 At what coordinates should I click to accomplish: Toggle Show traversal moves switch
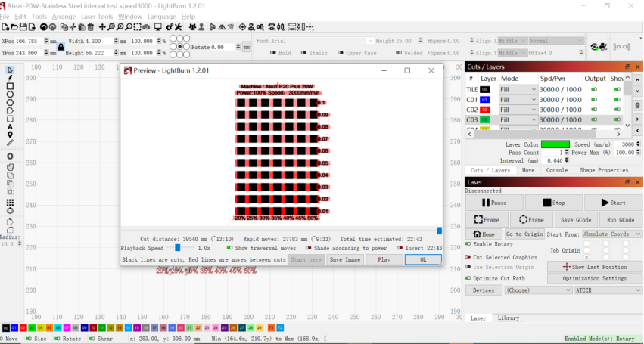pos(230,247)
